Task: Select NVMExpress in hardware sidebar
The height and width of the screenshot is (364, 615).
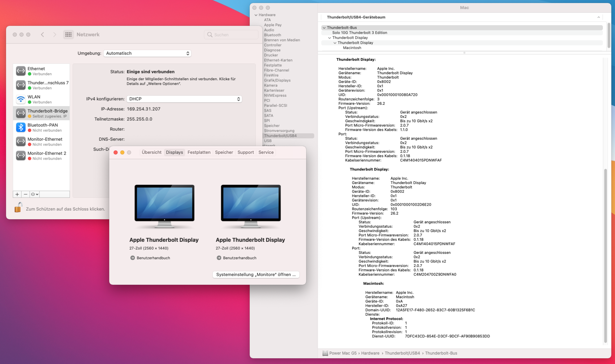Action: (x=275, y=95)
